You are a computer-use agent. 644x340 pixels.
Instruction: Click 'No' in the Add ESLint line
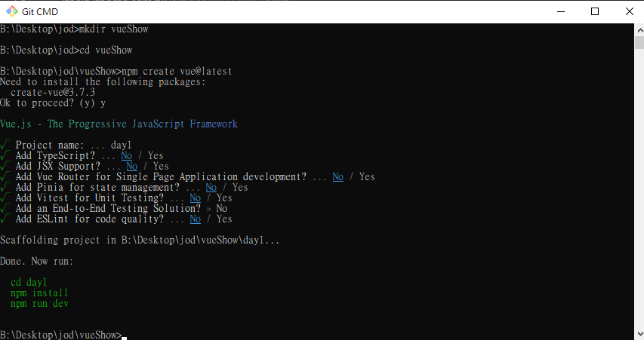coord(195,219)
